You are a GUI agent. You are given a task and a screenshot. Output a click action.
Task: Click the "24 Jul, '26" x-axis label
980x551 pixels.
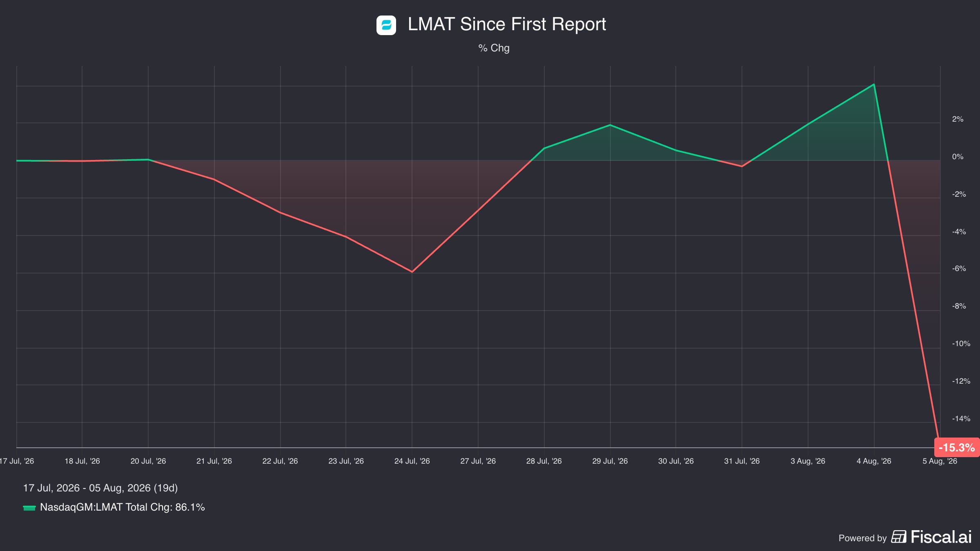[x=412, y=461]
